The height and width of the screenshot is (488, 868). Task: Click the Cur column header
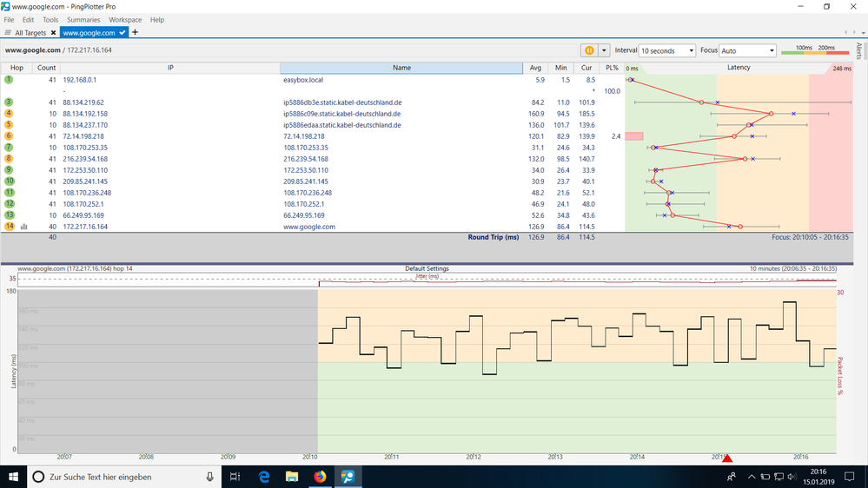(x=586, y=68)
